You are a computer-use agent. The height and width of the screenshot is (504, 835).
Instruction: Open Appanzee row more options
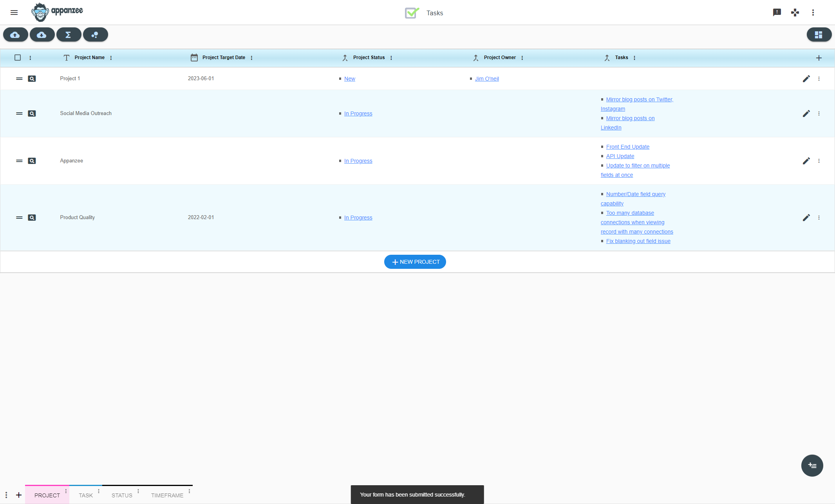pyautogui.click(x=819, y=161)
